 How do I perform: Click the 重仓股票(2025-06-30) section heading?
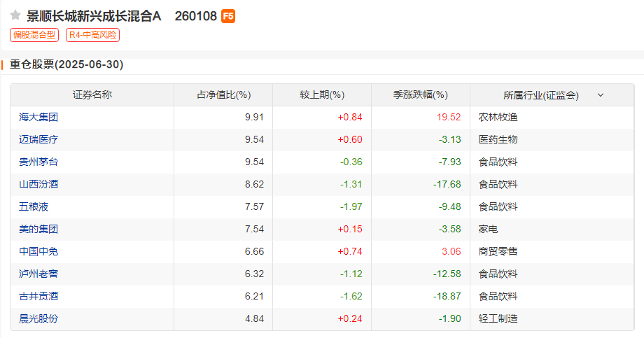coord(66,64)
